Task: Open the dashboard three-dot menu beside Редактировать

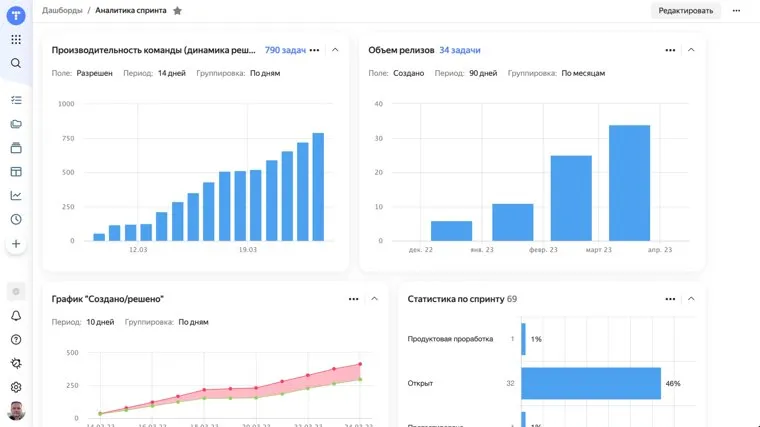Action: (737, 10)
